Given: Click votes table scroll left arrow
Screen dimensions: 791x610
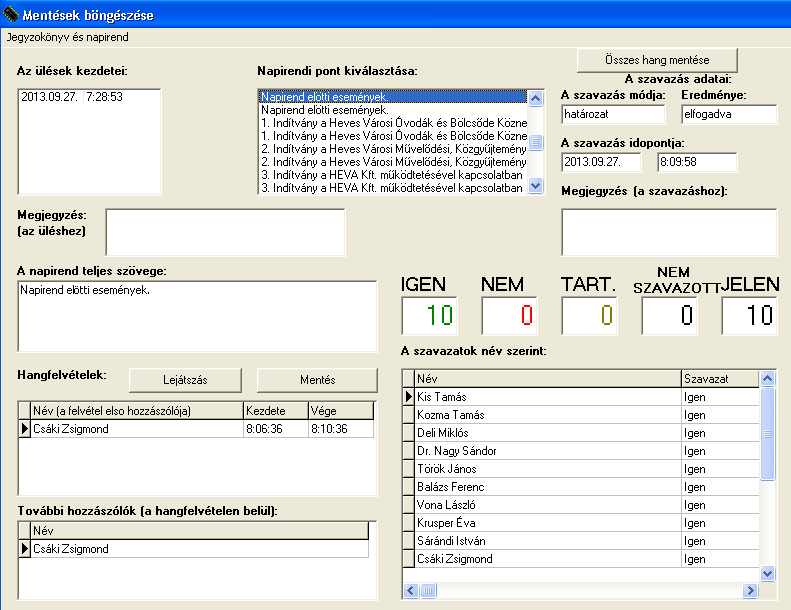Looking at the screenshot, I should 411,590.
